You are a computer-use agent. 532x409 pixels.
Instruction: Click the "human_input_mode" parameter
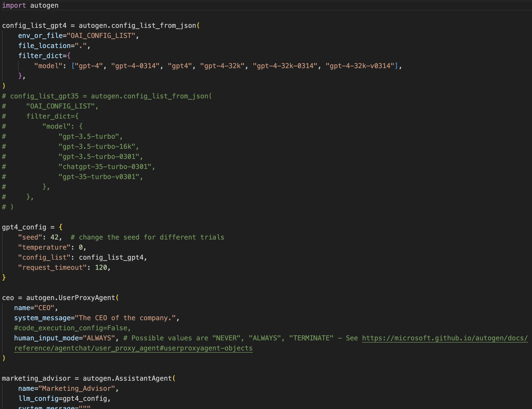pyautogui.click(x=47, y=338)
